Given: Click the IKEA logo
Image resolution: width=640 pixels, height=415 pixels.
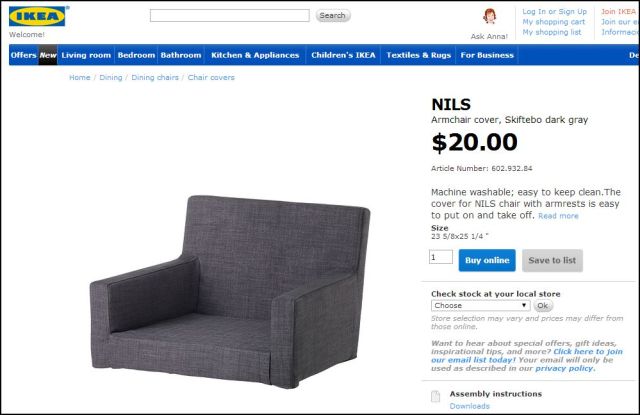Looking at the screenshot, I should click(37, 16).
